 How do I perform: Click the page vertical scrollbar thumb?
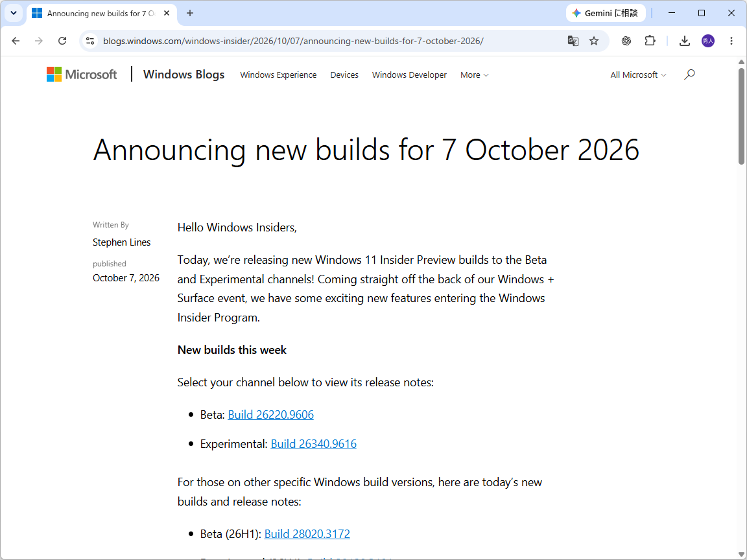click(741, 116)
